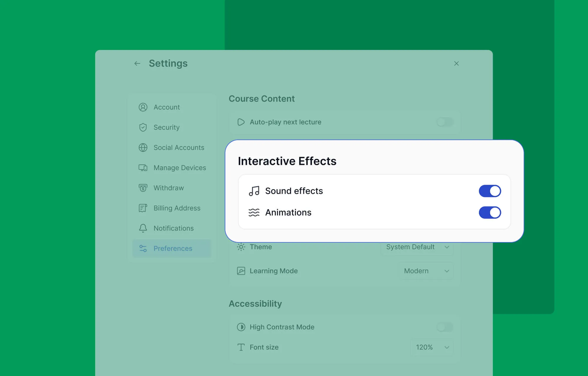Click the Billing Address receipt icon

click(143, 208)
